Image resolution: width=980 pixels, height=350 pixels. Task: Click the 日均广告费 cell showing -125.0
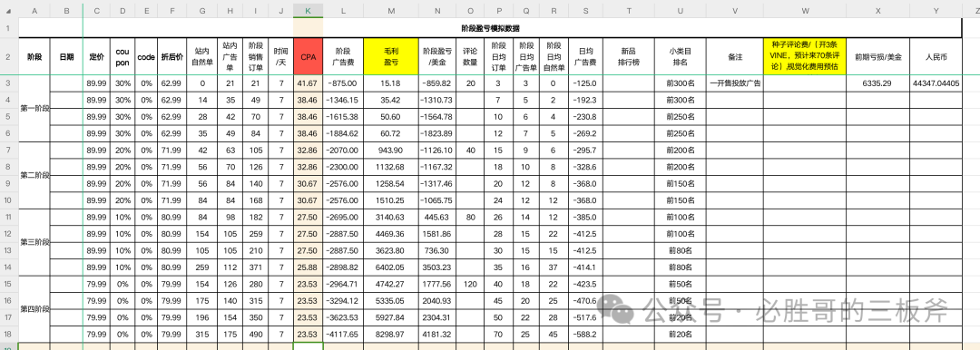point(585,83)
